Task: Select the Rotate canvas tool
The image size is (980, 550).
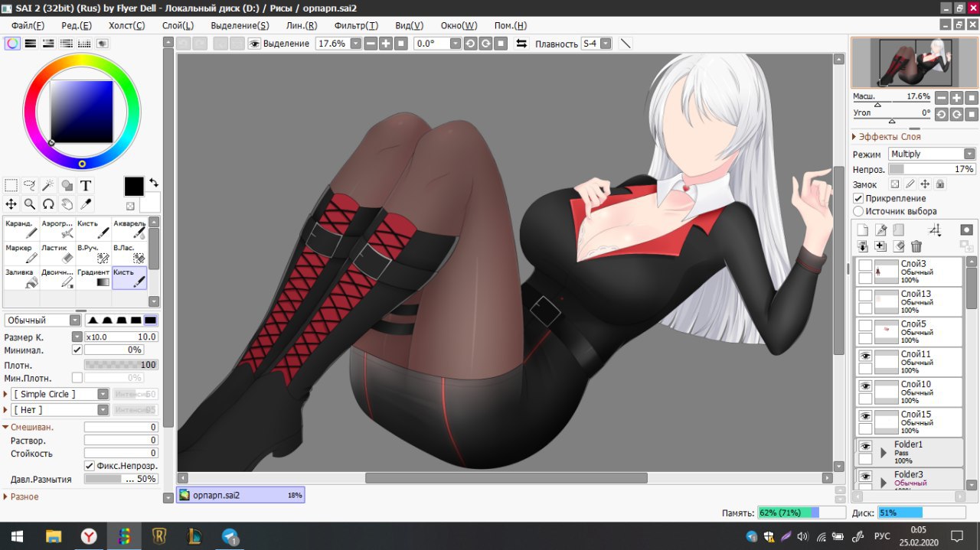Action: [x=48, y=204]
